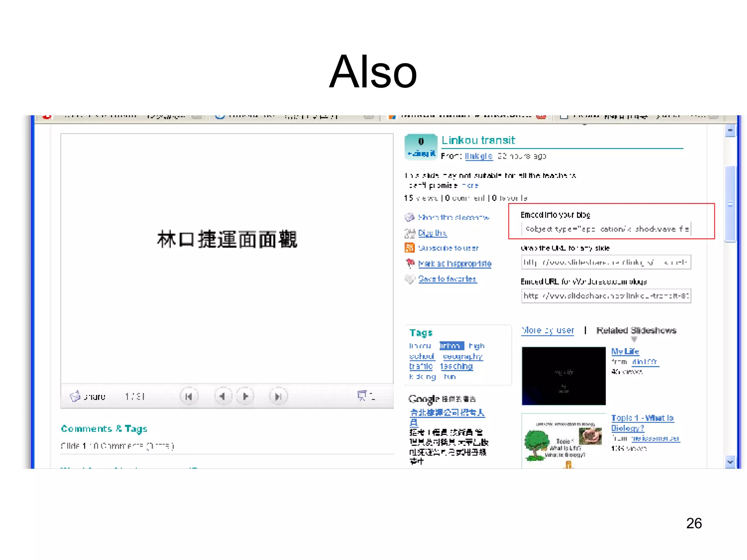Screen dimensions: 747x560
Task: Jump to the last slide
Action: click(278, 396)
